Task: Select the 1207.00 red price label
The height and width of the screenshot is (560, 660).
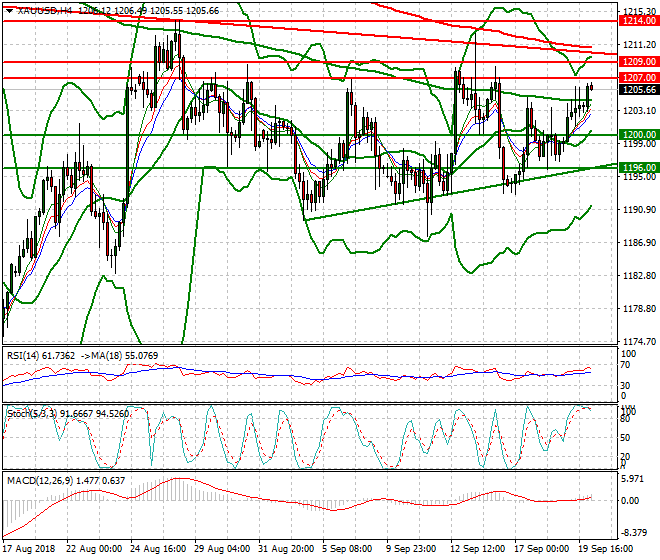Action: coord(639,78)
